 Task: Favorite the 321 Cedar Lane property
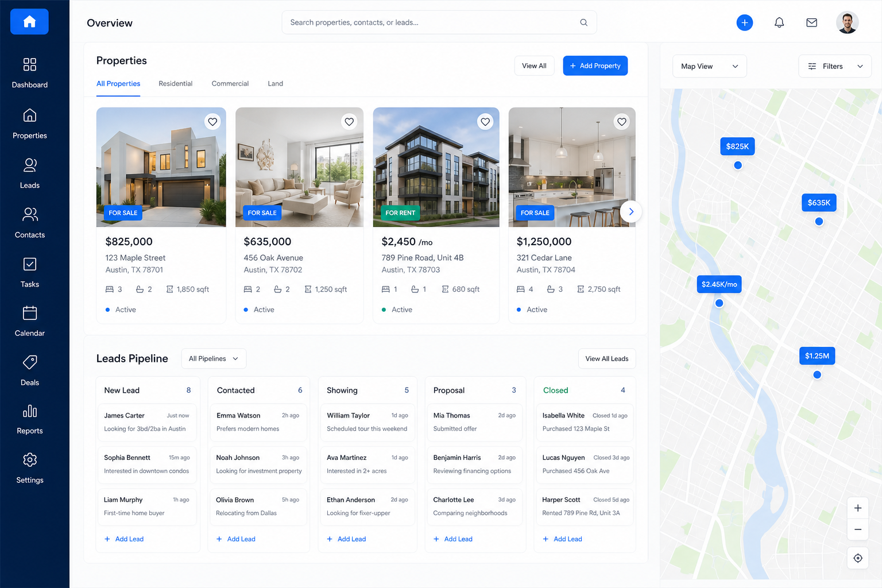pyautogui.click(x=622, y=122)
